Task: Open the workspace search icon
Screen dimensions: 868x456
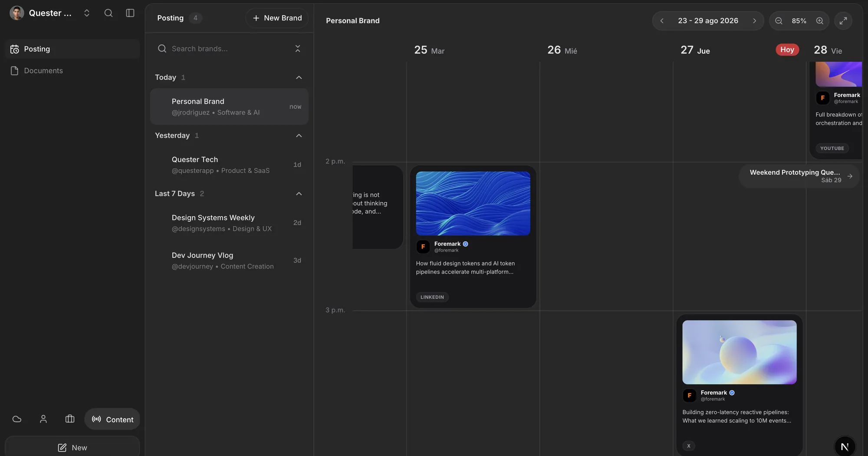Action: pos(108,13)
